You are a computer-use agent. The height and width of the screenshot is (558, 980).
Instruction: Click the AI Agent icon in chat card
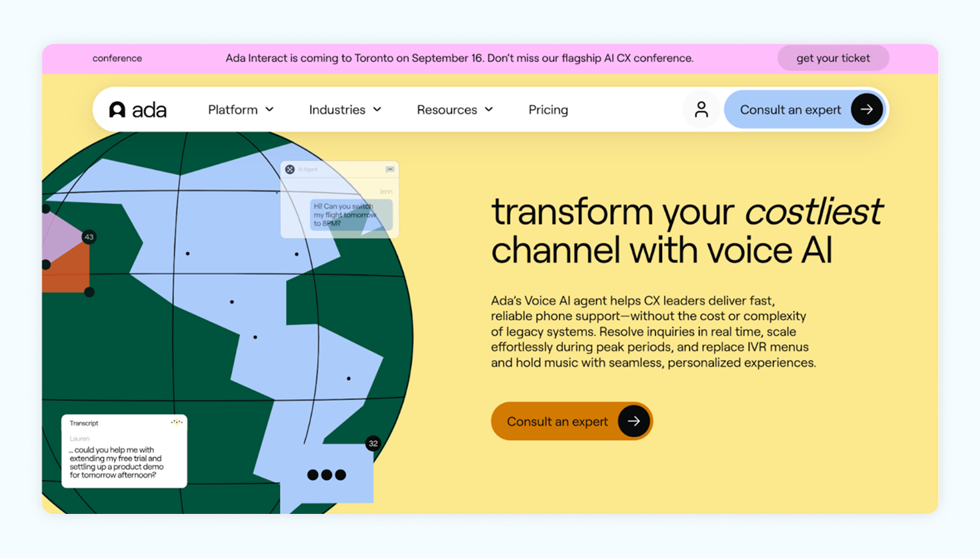click(x=290, y=169)
